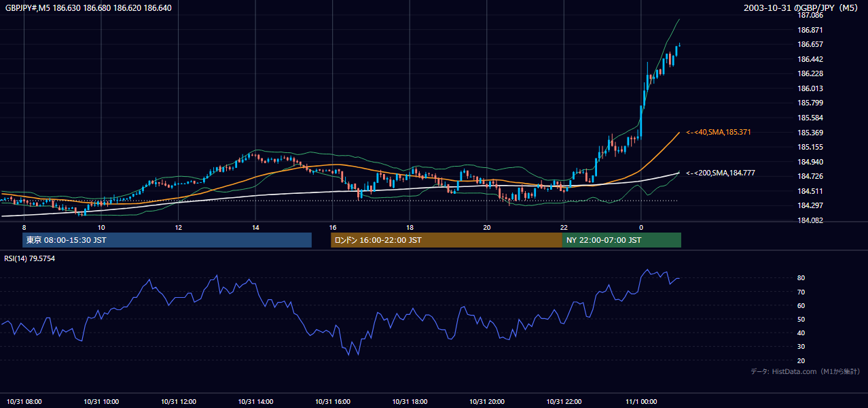Click the RSI axis level 70

801,292
